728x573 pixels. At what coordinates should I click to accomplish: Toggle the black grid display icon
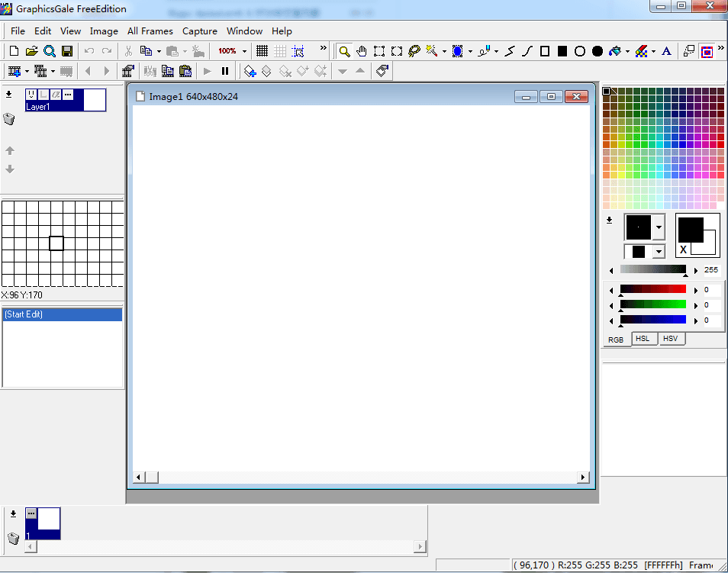click(x=263, y=51)
